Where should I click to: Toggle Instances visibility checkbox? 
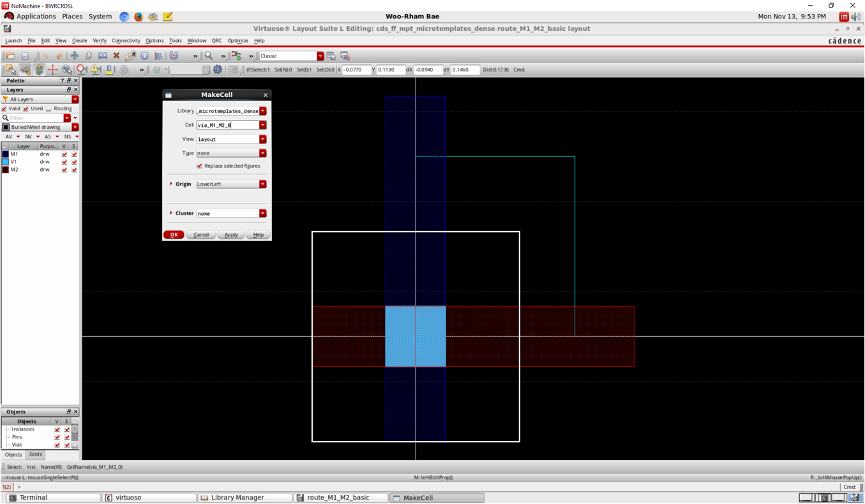coord(57,429)
